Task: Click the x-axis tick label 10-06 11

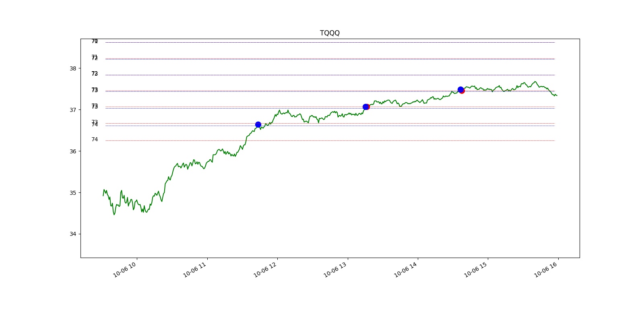Action: point(195,269)
